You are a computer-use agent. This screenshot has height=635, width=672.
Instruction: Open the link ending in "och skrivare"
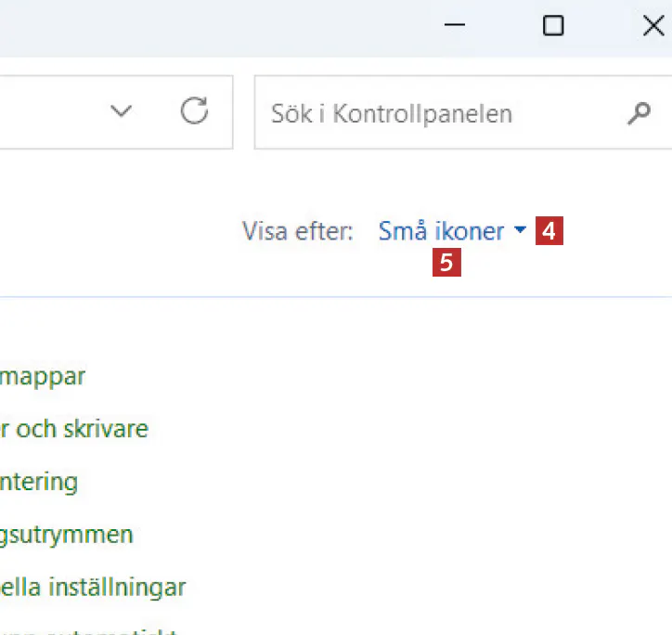tap(74, 430)
